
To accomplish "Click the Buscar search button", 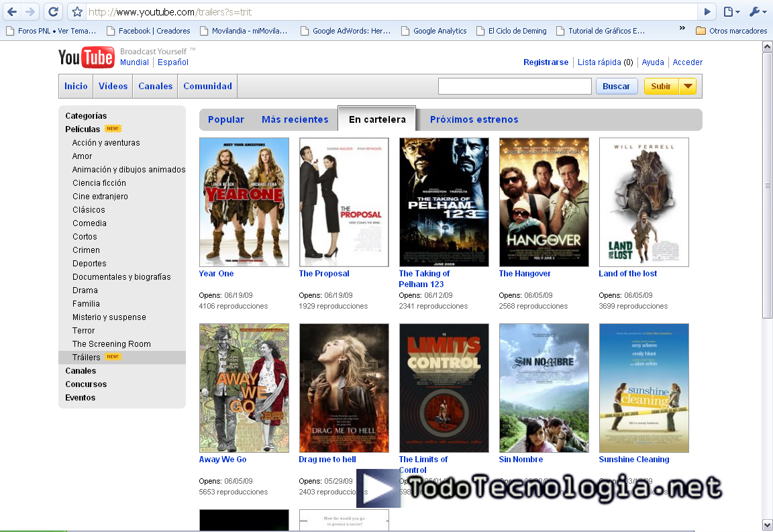I will pos(616,87).
